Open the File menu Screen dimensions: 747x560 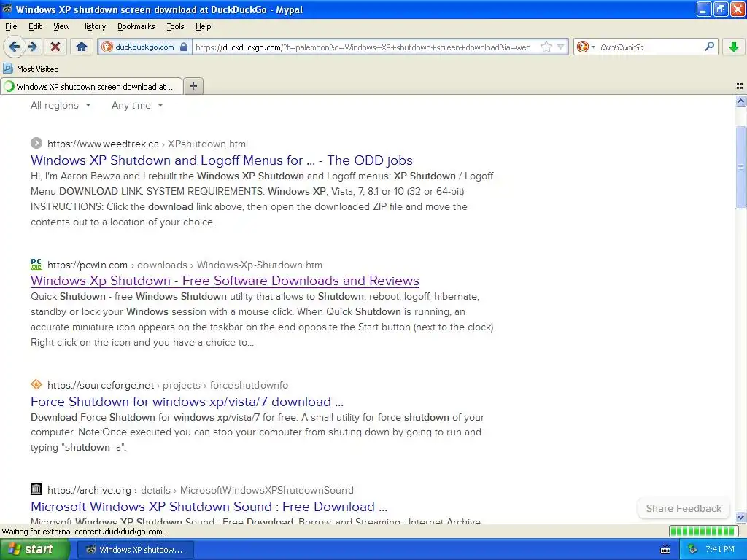pos(11,26)
